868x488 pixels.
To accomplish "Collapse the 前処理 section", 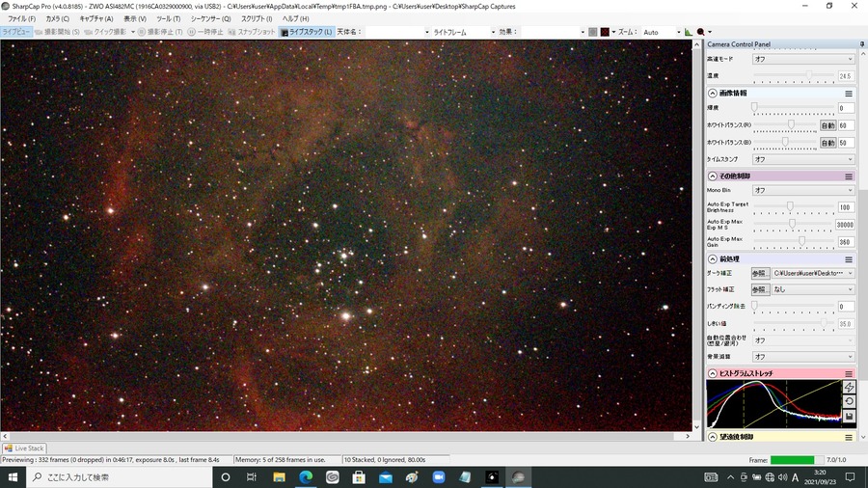I will click(x=713, y=258).
